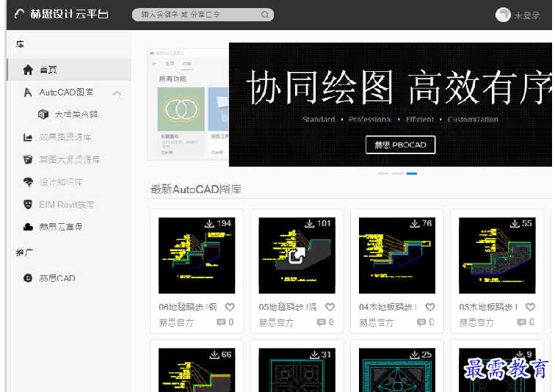Open the 06地毯踏步 drawing thumbnail

(197, 255)
